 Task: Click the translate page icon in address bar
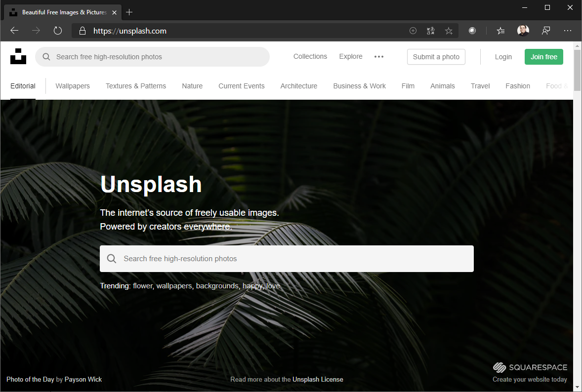(x=431, y=31)
